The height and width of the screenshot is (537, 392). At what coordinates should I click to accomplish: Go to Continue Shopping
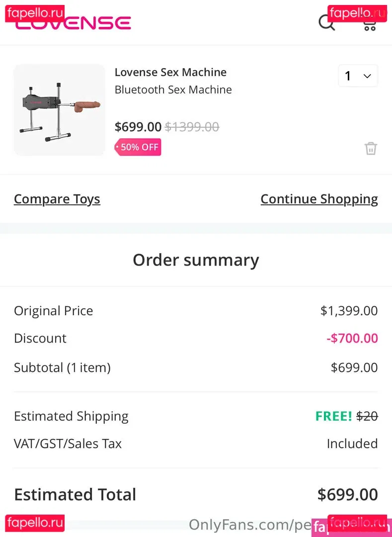click(x=319, y=199)
